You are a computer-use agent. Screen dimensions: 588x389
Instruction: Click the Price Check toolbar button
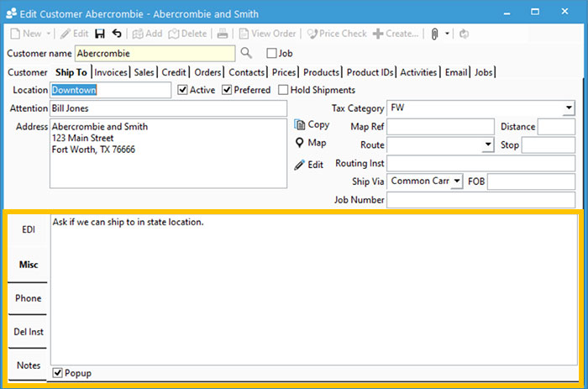tap(337, 34)
